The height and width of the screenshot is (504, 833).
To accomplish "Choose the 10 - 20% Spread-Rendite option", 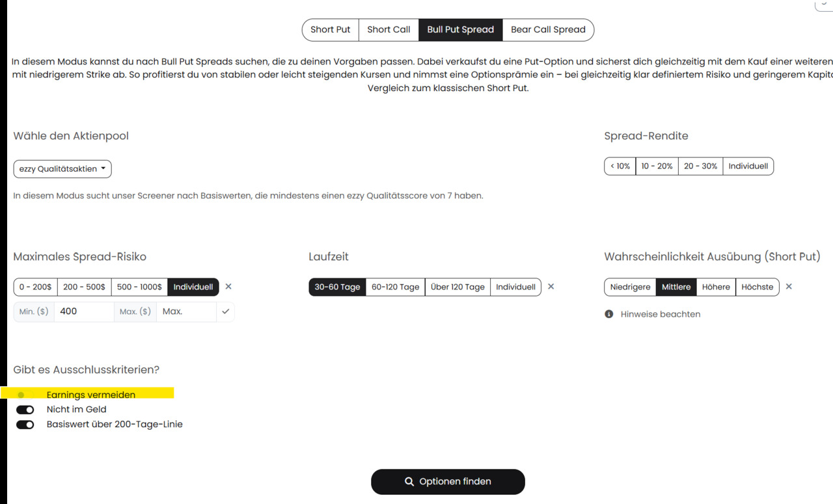I will (x=657, y=166).
